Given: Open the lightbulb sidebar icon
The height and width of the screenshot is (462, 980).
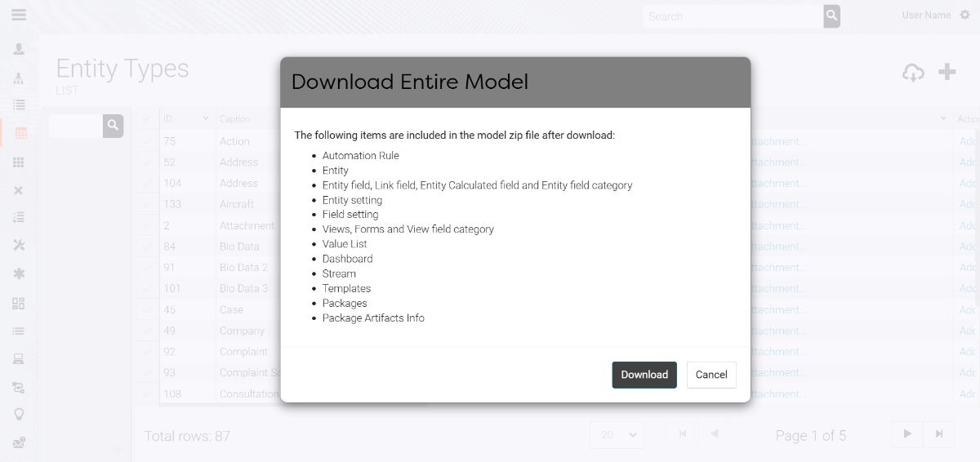Looking at the screenshot, I should [19, 414].
